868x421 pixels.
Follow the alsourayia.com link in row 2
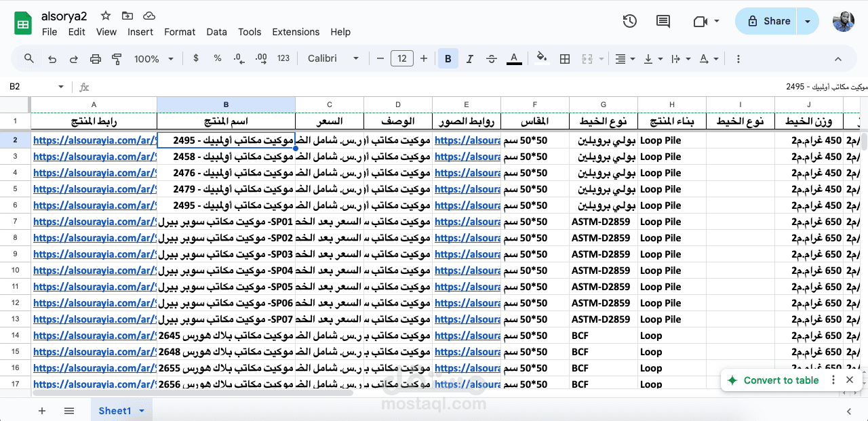(x=95, y=140)
